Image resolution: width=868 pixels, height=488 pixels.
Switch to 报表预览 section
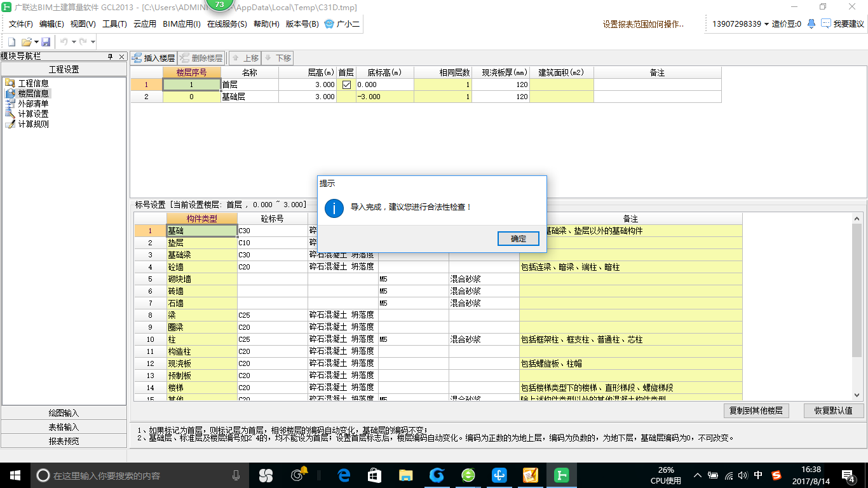pos(64,441)
